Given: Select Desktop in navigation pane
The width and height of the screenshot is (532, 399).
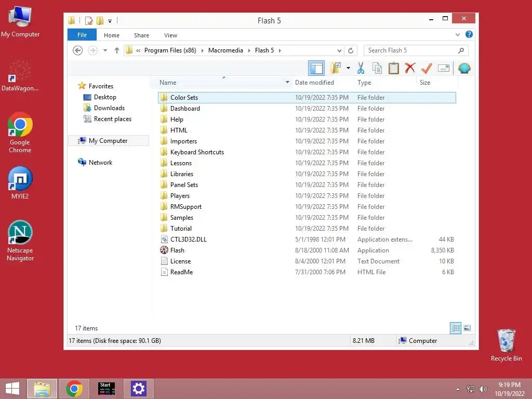Looking at the screenshot, I should pyautogui.click(x=105, y=97).
